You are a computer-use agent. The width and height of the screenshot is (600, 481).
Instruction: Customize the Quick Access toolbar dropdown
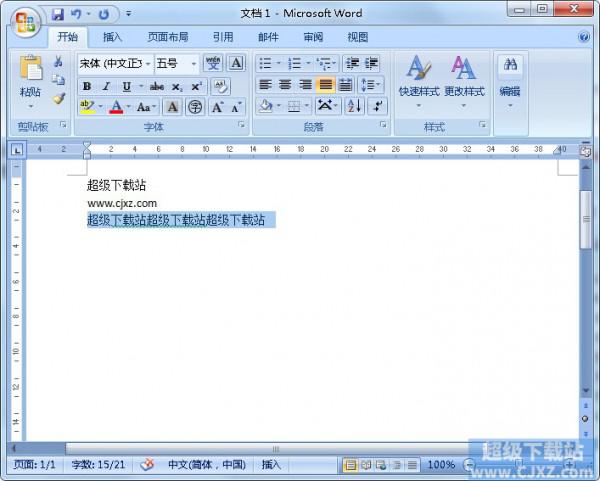[129, 14]
